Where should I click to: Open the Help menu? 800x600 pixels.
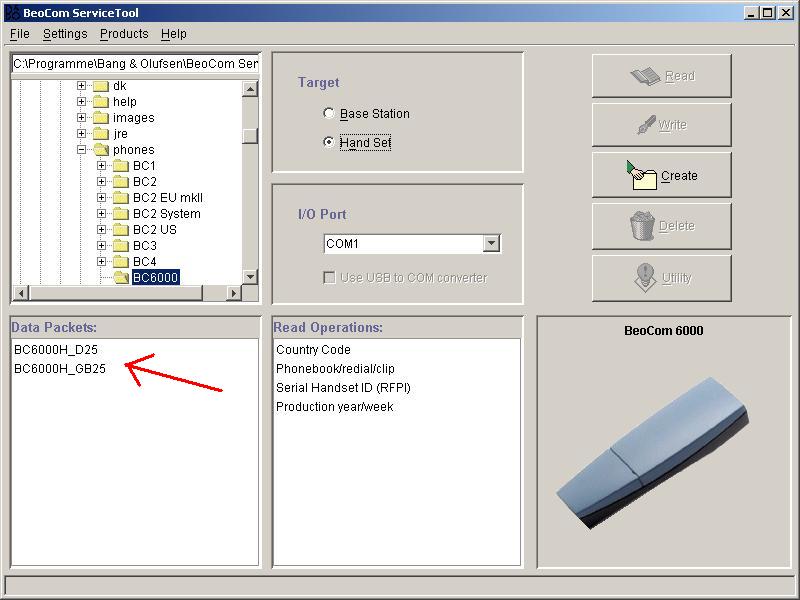point(173,34)
